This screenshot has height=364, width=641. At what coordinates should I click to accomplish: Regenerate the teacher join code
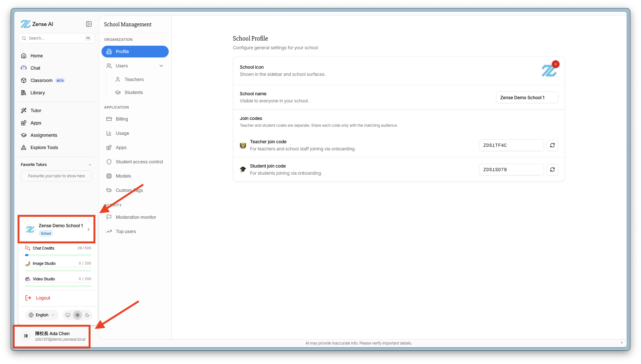[x=552, y=145]
